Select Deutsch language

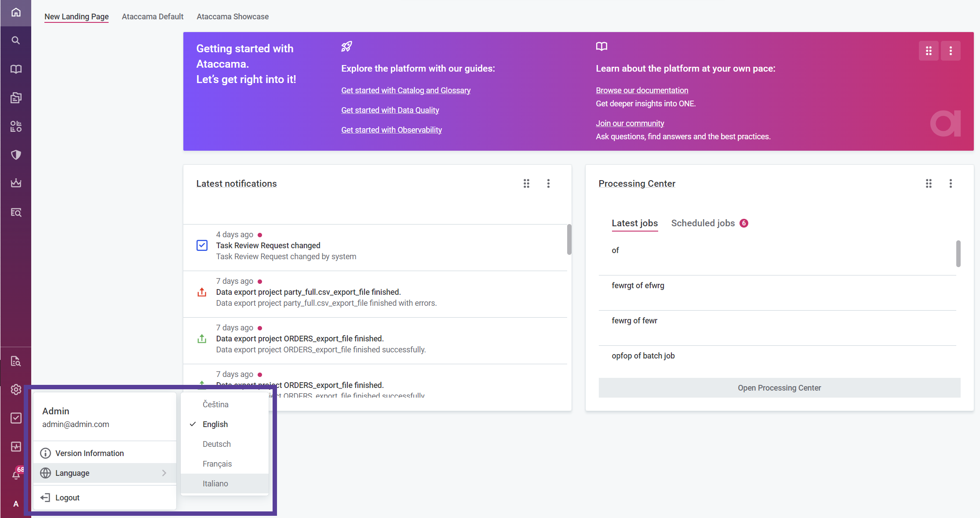click(225, 444)
